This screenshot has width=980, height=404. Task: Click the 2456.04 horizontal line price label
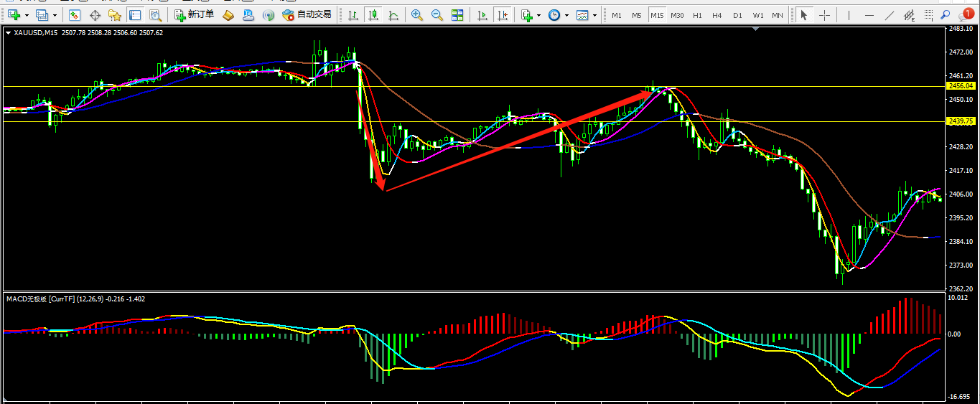pos(960,86)
